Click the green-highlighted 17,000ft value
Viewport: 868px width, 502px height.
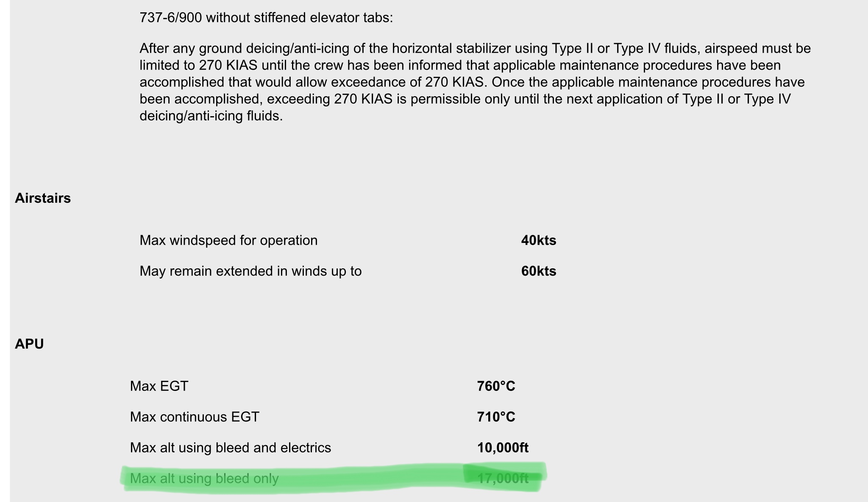503,479
